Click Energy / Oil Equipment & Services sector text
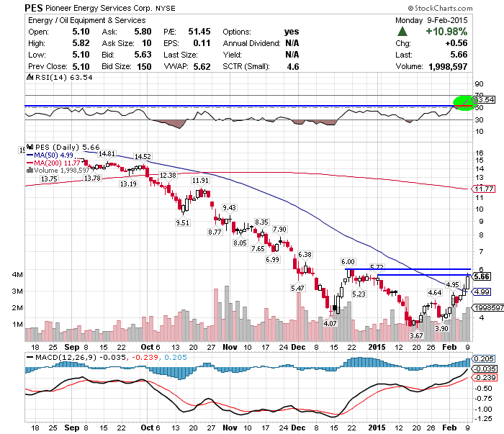The width and height of the screenshot is (504, 434). pos(87,20)
